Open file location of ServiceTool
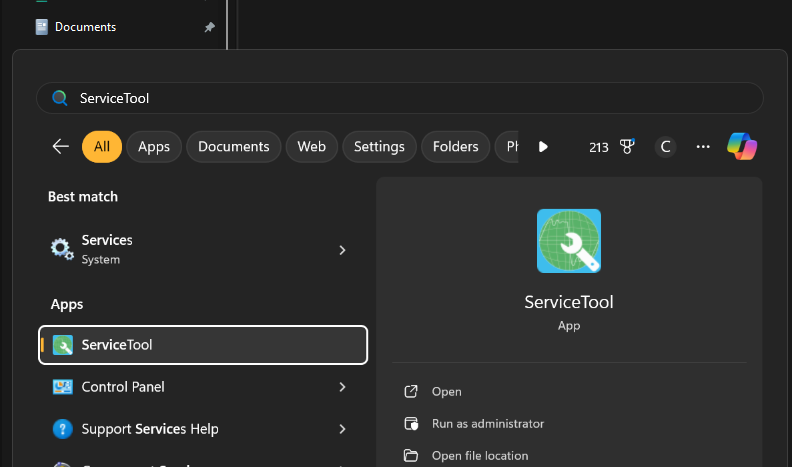792x467 pixels. point(569,455)
